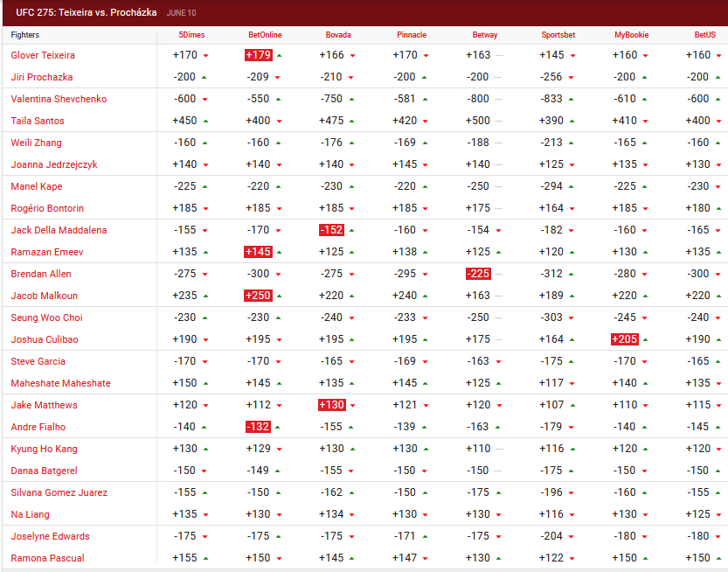Open Rogério Bontorin's fighter link
This screenshot has width=728, height=572.
tap(47, 208)
